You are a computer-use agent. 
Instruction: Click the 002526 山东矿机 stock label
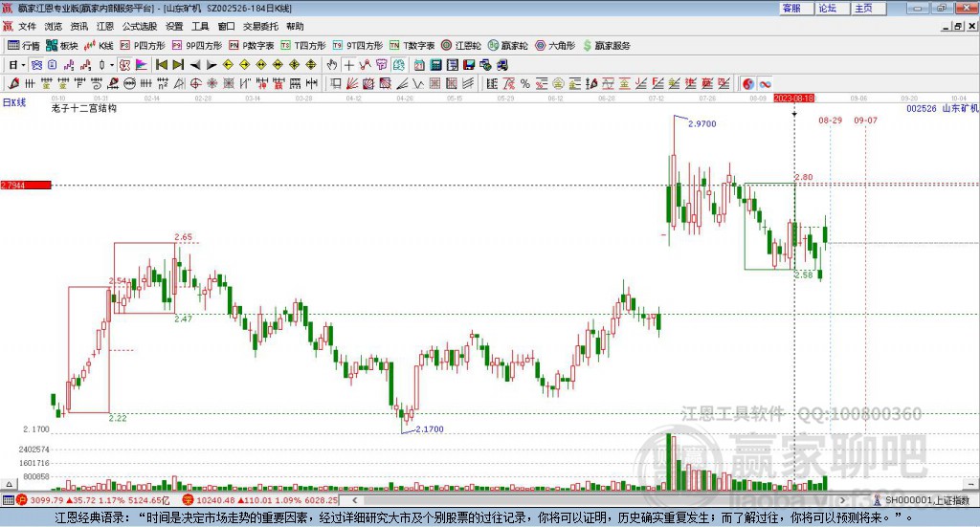[942, 108]
